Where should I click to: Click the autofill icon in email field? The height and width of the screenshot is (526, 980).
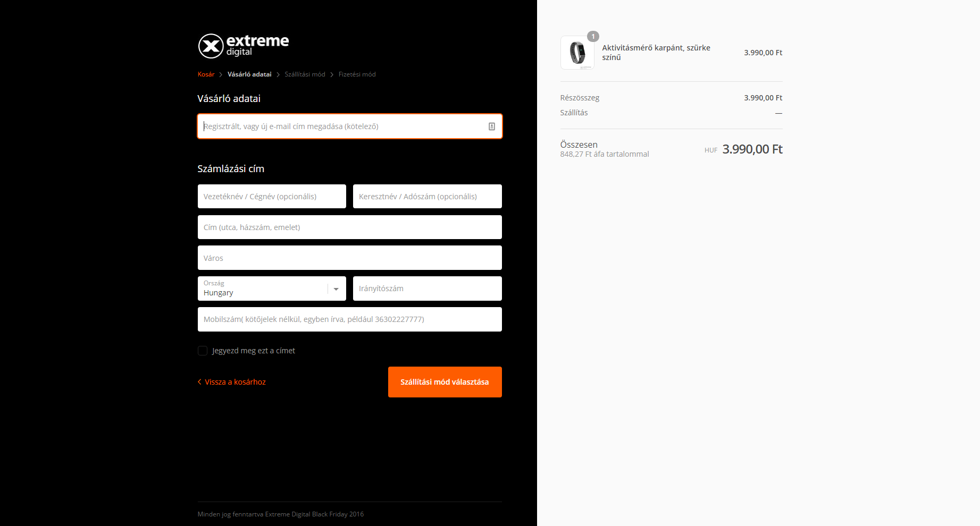coord(491,126)
